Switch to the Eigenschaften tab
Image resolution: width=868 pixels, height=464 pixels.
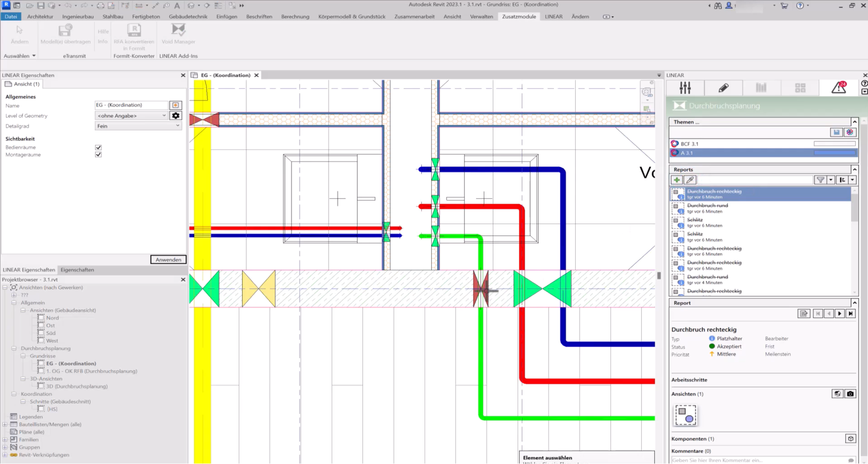pyautogui.click(x=77, y=270)
